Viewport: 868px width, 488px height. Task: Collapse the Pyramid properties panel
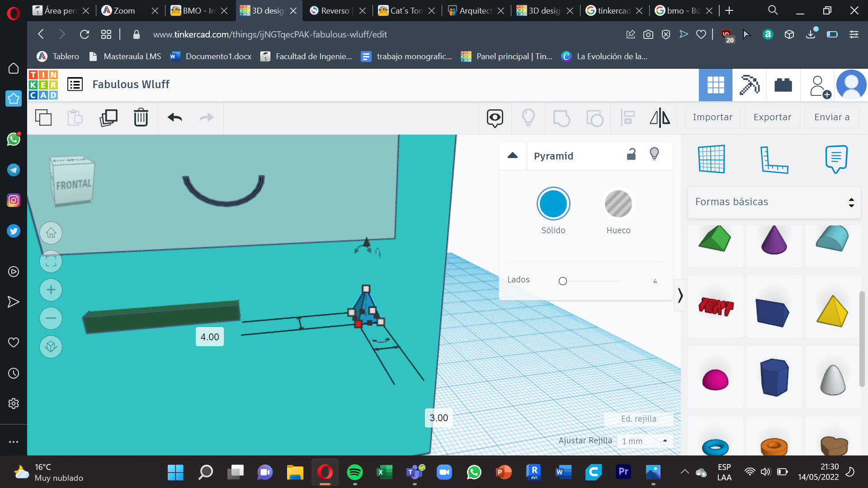coord(513,155)
